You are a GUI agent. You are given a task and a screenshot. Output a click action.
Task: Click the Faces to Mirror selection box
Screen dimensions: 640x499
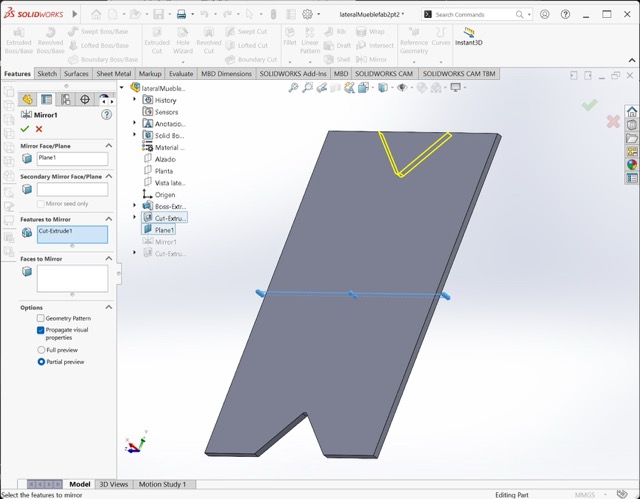coord(72,278)
